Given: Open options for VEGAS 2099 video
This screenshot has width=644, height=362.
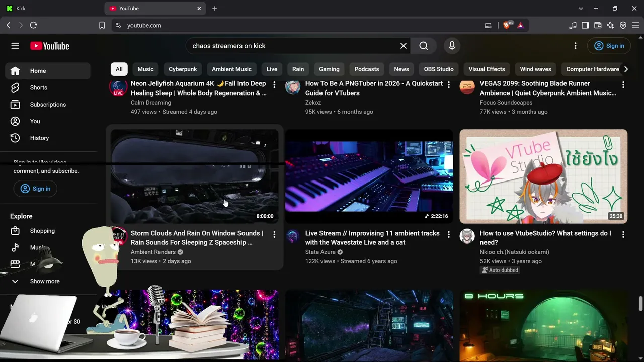Looking at the screenshot, I should (623, 85).
